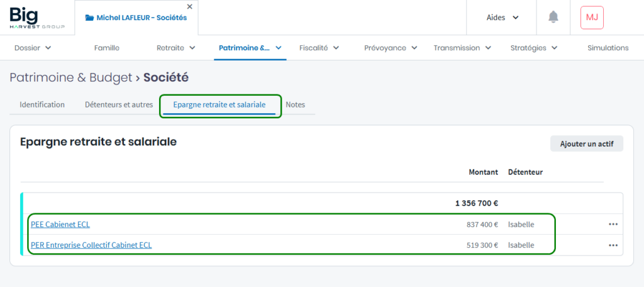Image resolution: width=644 pixels, height=287 pixels.
Task: Expand the Transmission dropdown
Action: tap(462, 48)
